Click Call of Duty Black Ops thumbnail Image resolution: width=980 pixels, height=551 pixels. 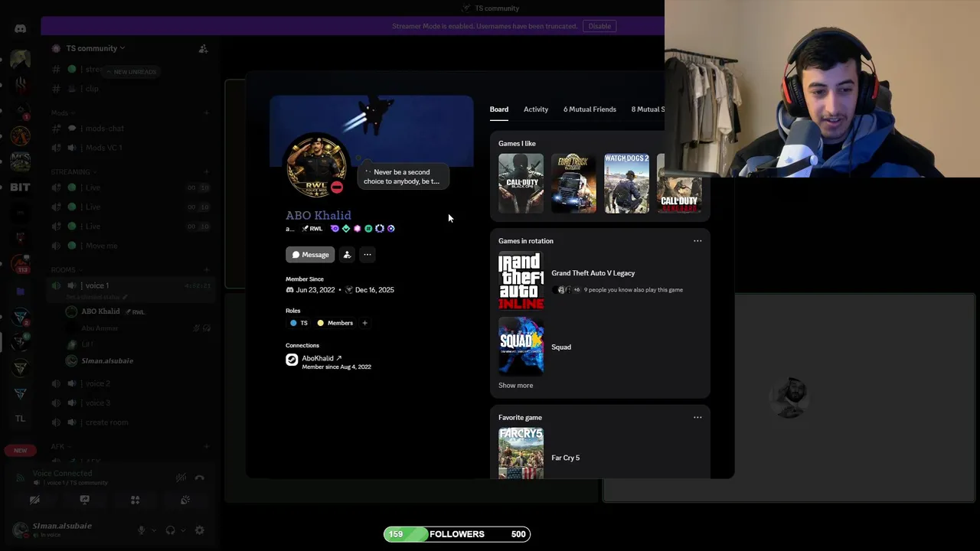[521, 184]
